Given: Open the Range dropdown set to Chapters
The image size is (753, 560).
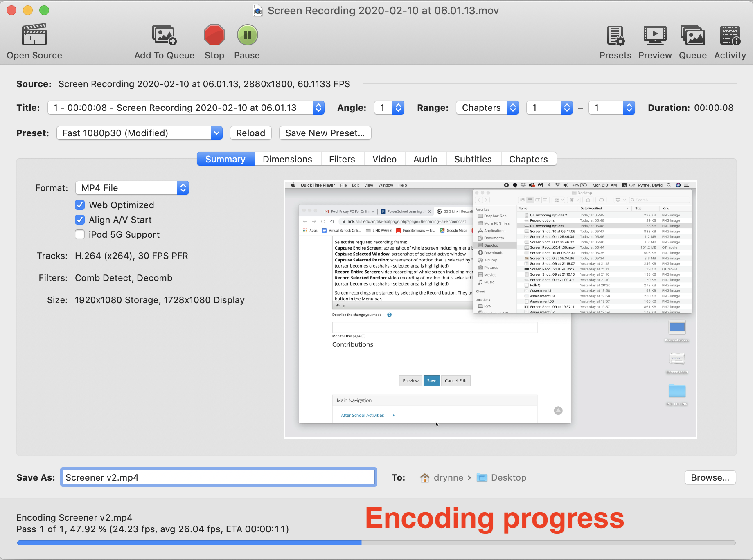Looking at the screenshot, I should tap(487, 108).
